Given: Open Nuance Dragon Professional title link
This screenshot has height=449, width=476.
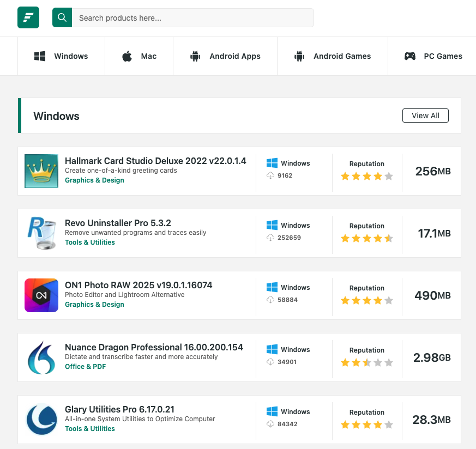Looking at the screenshot, I should coord(154,347).
